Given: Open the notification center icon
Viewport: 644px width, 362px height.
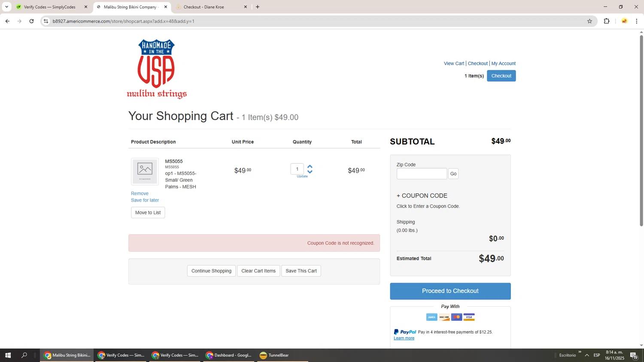Looking at the screenshot, I should pos(634,355).
